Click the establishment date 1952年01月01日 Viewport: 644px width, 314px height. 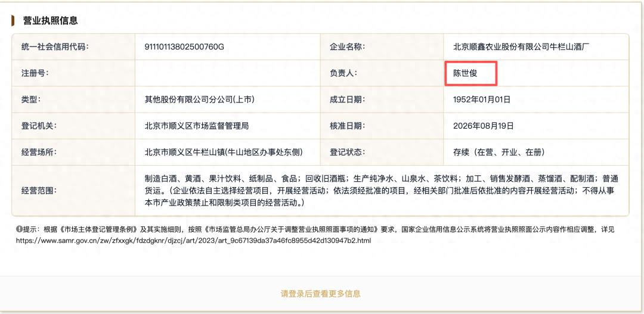coord(482,100)
